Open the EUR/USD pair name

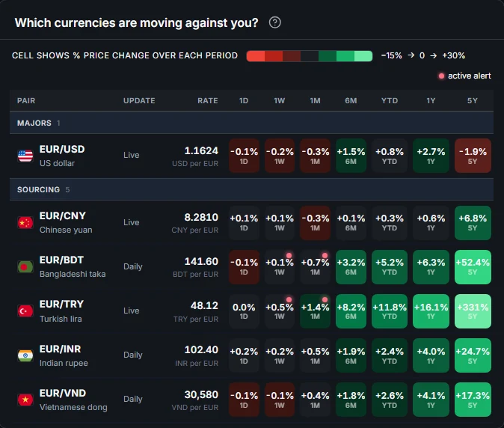click(x=62, y=149)
